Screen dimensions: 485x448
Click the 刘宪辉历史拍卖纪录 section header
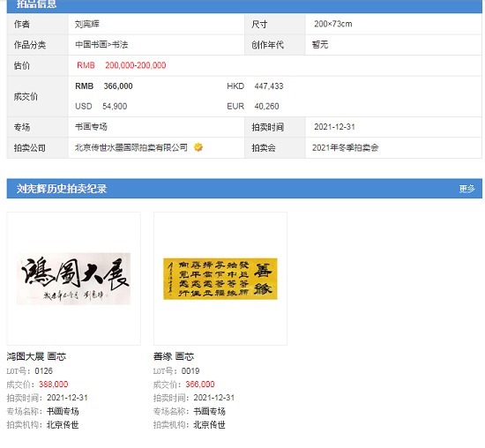(62, 189)
